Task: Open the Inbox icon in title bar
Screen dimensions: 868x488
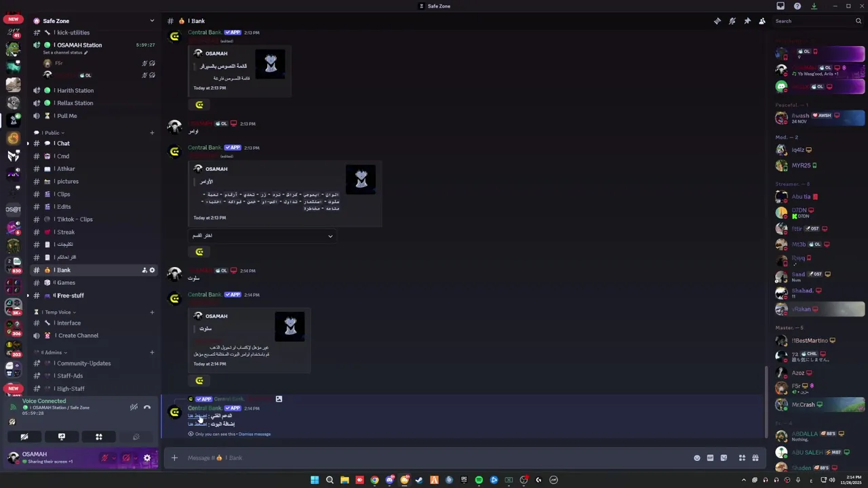Action: click(x=781, y=6)
